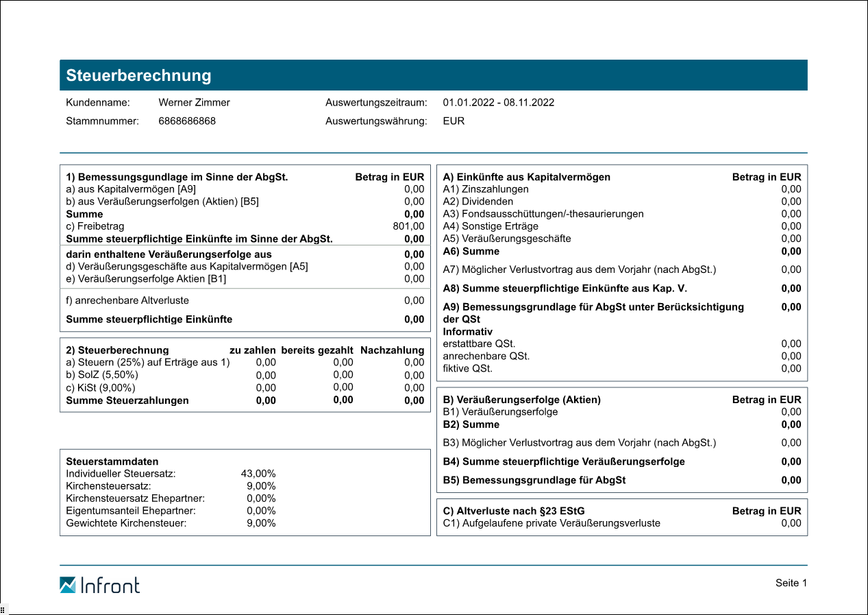Select the Individueller Steuersatz value 43,00%
Screen dimensions: 868x615
[x=258, y=474]
